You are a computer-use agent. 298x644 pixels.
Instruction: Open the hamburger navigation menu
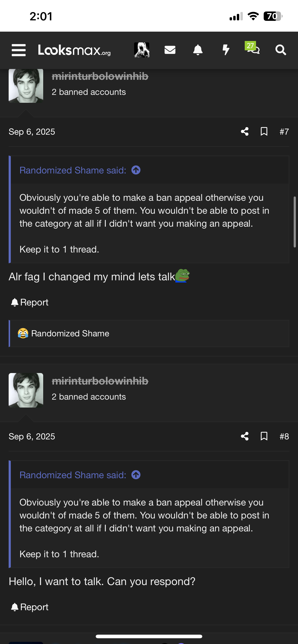tap(19, 50)
